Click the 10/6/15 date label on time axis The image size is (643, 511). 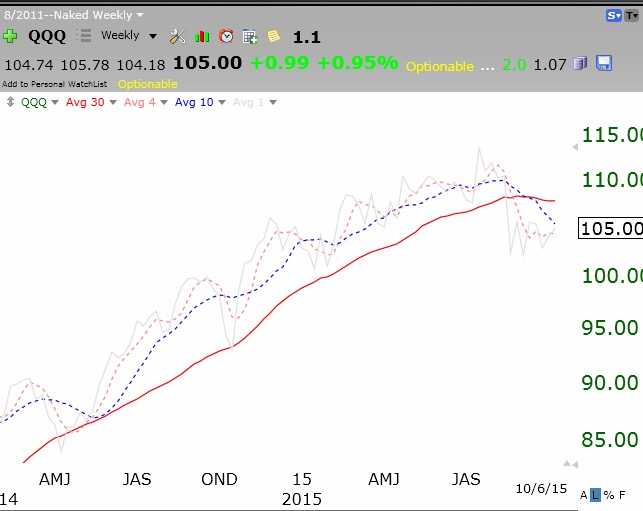[541, 488]
